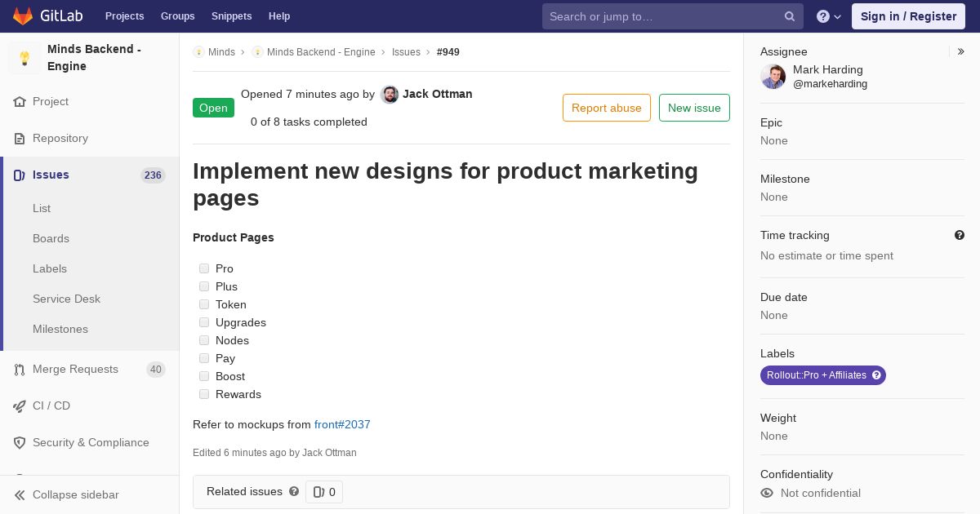Image resolution: width=980 pixels, height=514 pixels.
Task: Click the GitLab logo home icon
Action: pos(23,16)
